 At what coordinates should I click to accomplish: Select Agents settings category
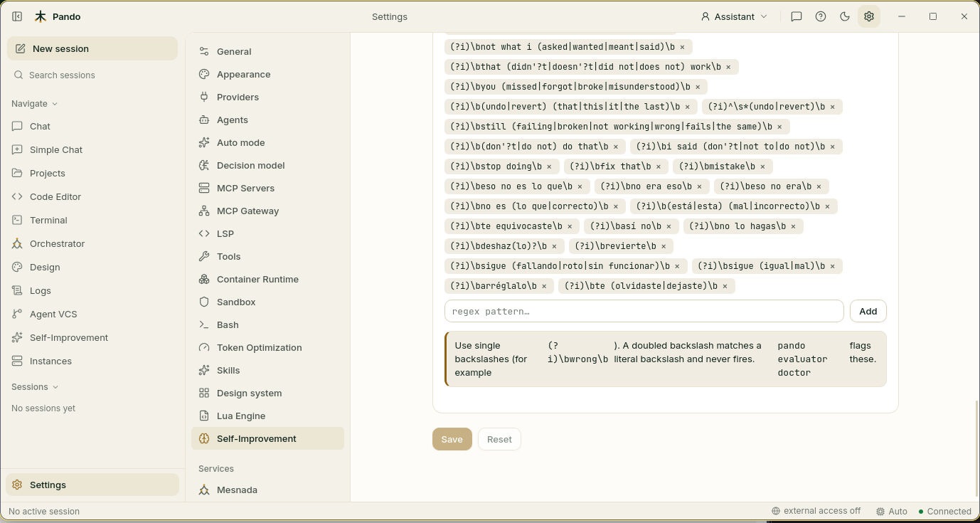267,120
